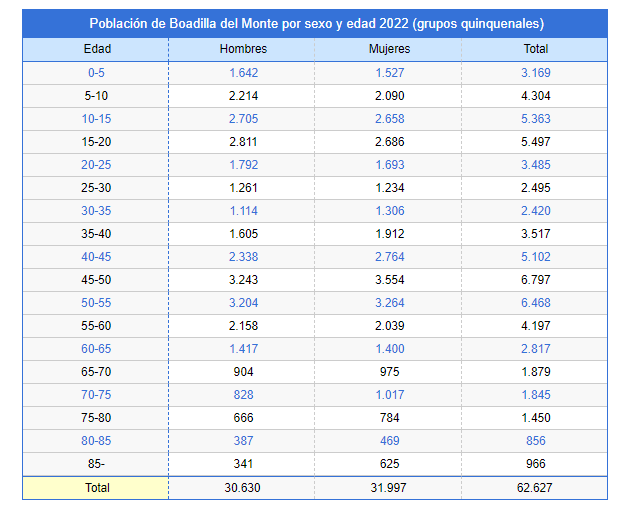Click the 80-85 age group link
The height and width of the screenshot is (510, 626).
pyautogui.click(x=97, y=441)
